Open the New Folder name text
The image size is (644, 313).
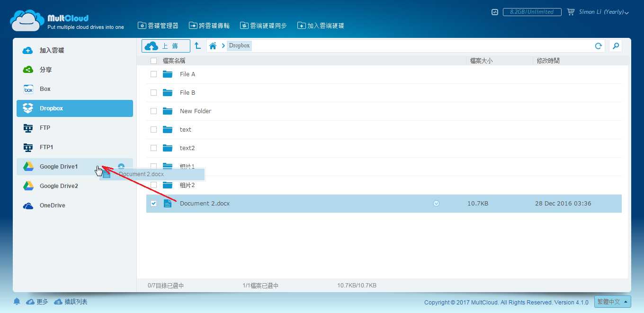196,111
